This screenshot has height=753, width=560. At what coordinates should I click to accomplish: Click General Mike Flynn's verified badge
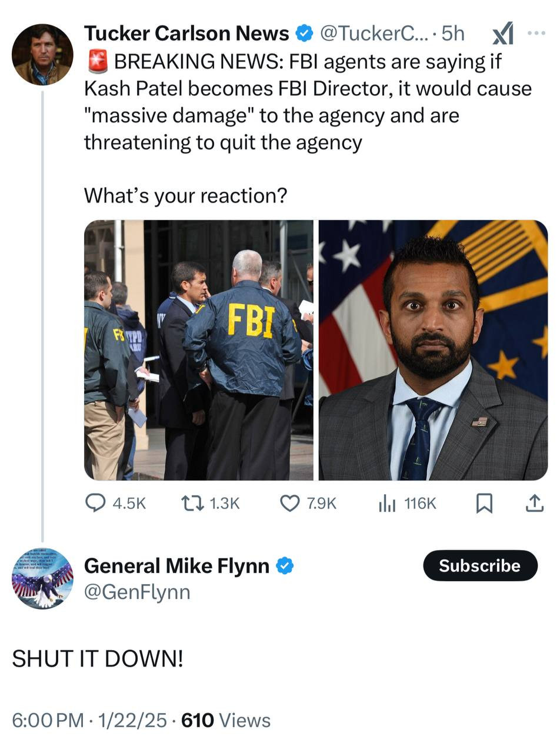click(285, 566)
